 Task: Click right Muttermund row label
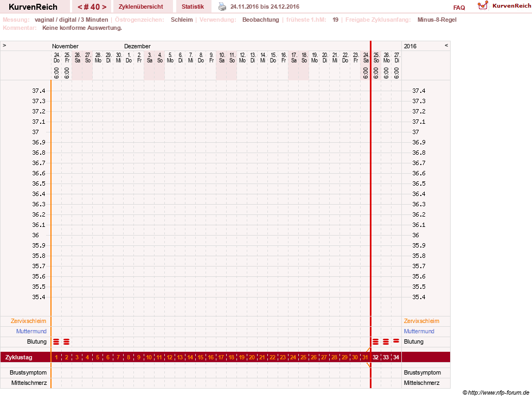pyautogui.click(x=419, y=331)
